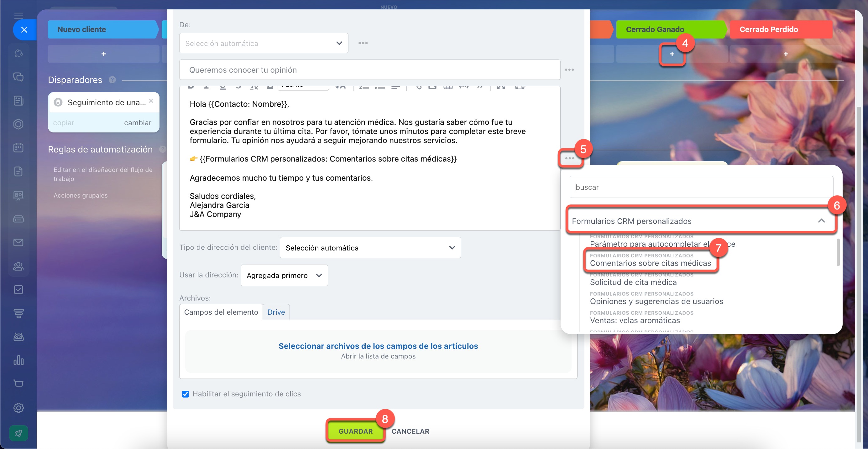Open the Documents sidebar icon

(18, 171)
